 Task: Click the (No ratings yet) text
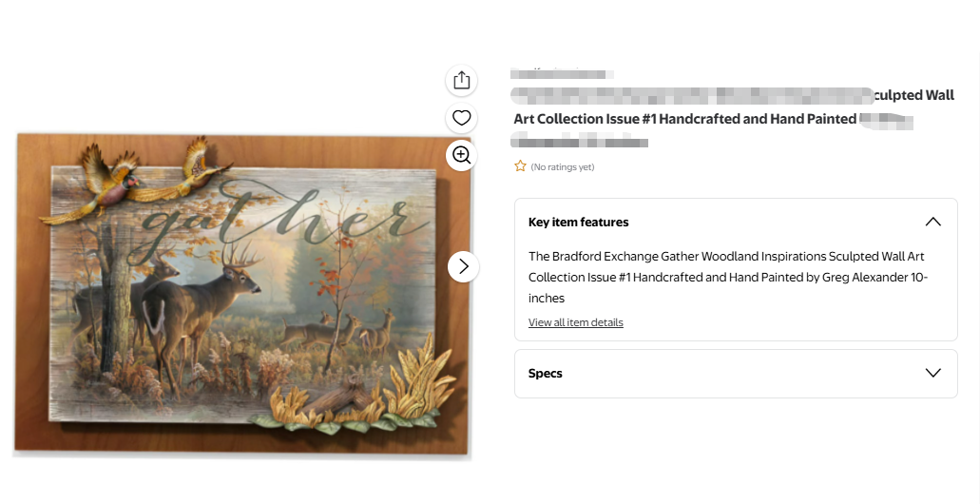[x=563, y=167]
